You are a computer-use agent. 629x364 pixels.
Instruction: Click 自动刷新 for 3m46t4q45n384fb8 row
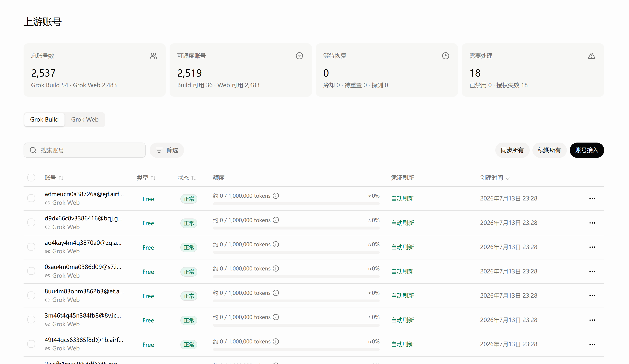[402, 320]
